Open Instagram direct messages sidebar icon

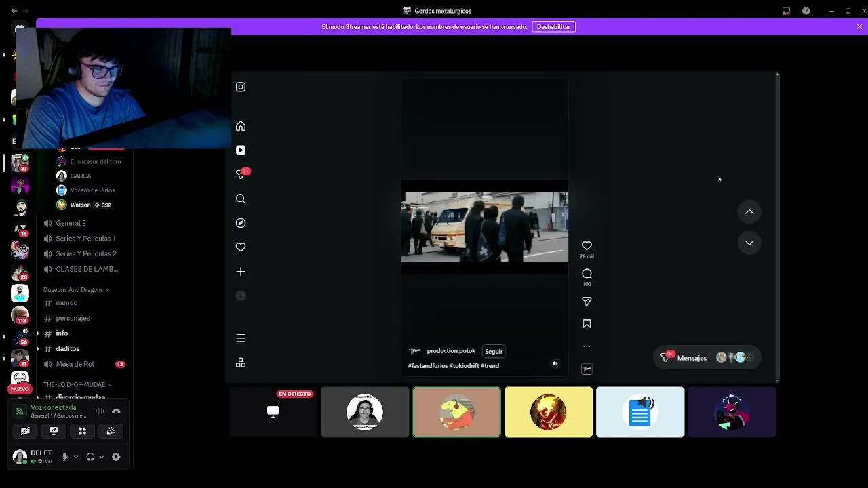coord(241,174)
